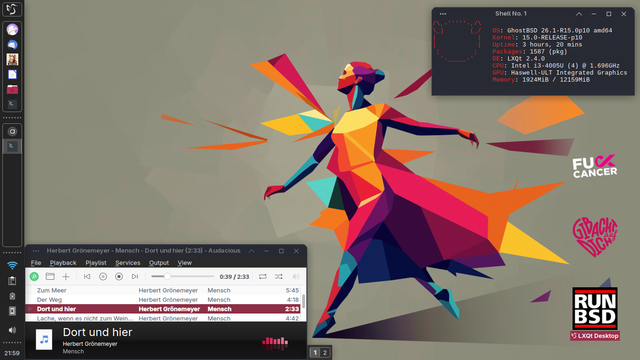The width and height of the screenshot is (640, 360).
Task: Click the 4:18 duration of Der Weg
Action: (292, 300)
